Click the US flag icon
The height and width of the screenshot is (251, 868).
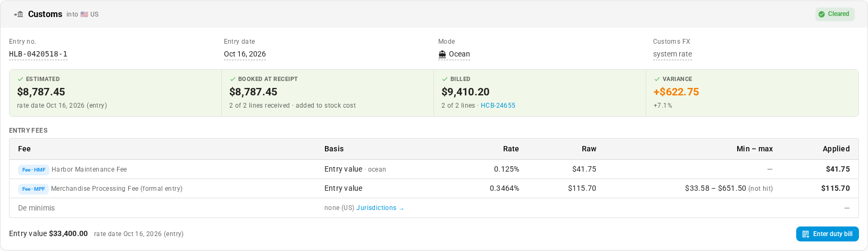84,14
